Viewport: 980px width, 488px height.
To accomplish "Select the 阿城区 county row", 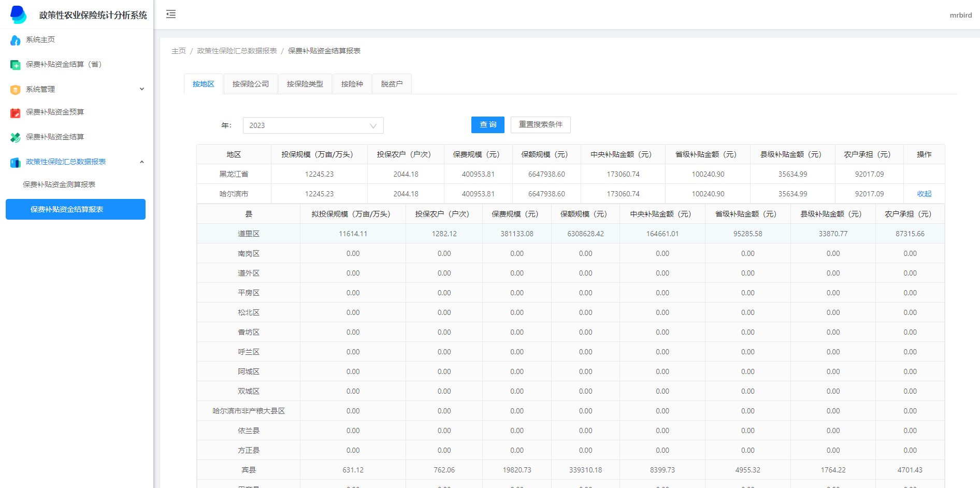I will point(571,371).
